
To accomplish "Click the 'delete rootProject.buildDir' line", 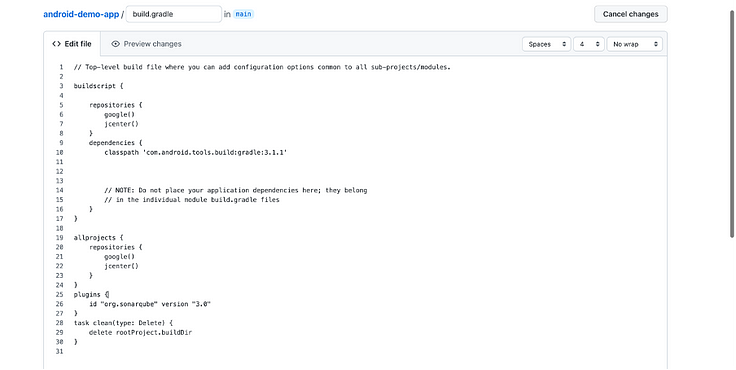I will [140, 332].
